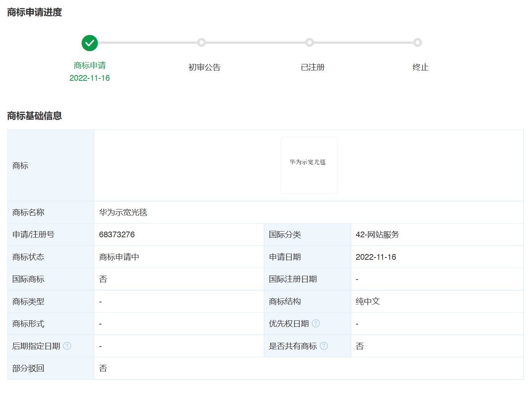Click the green checkmark step icon
Screen dimensions: 532x398
tap(90, 43)
